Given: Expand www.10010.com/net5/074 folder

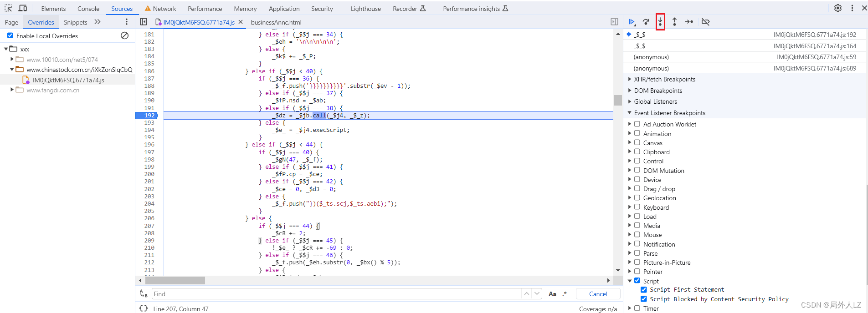Looking at the screenshot, I should tap(12, 59).
